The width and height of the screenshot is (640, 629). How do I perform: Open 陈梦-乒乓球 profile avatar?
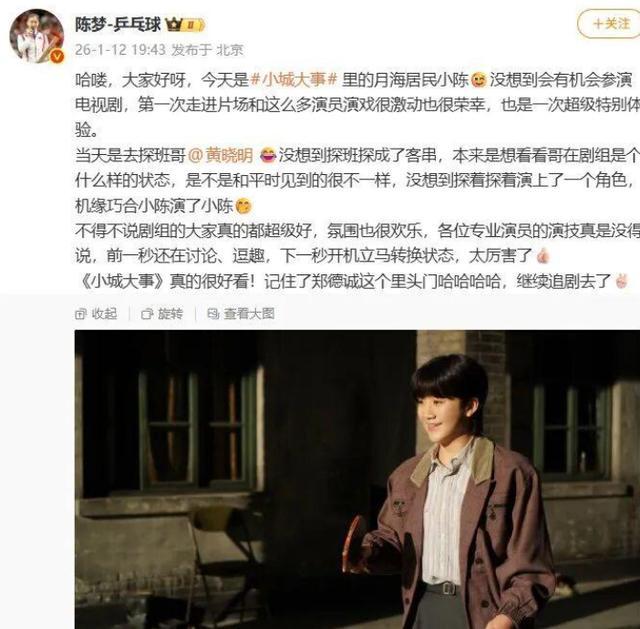(36, 36)
